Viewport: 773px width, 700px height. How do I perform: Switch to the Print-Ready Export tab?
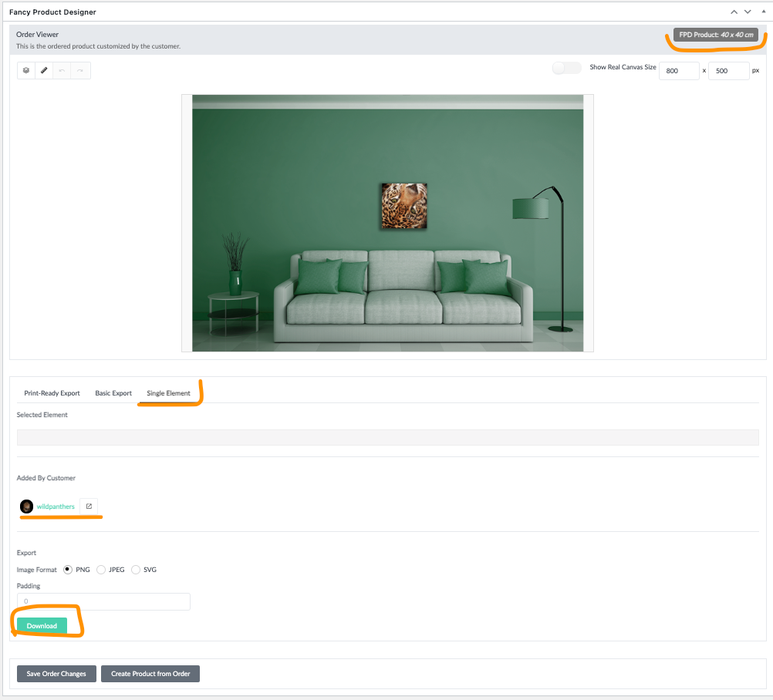[x=52, y=393]
